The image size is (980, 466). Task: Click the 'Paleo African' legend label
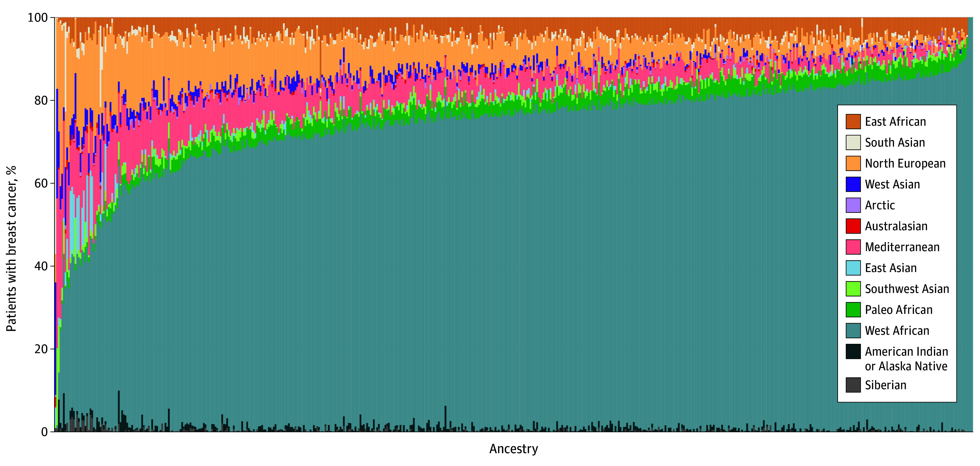pyautogui.click(x=899, y=310)
